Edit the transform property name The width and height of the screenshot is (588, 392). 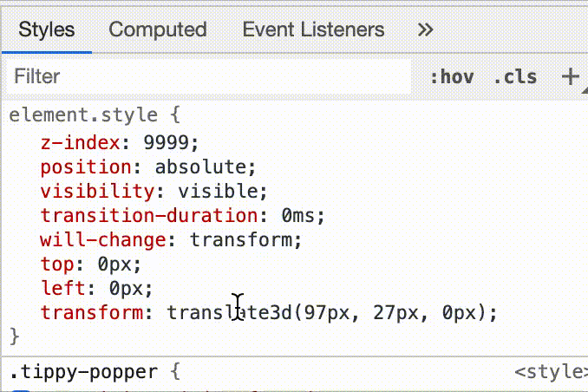(92, 312)
